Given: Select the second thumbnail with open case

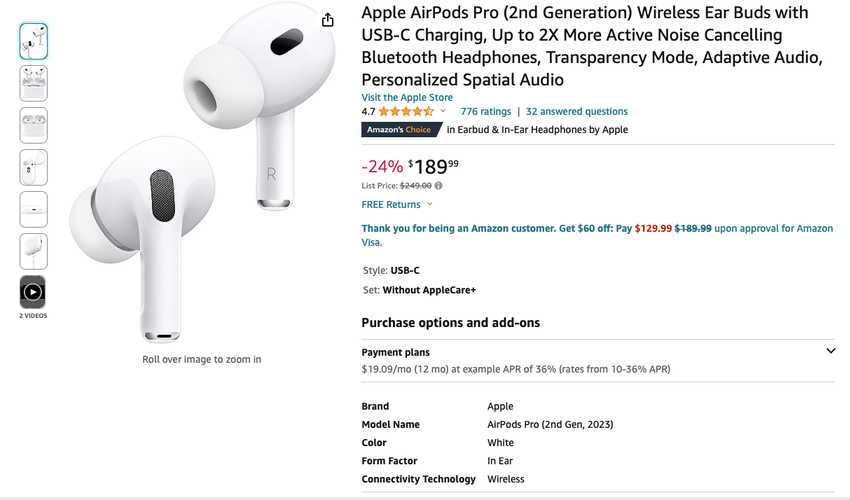Looking at the screenshot, I should tap(33, 83).
